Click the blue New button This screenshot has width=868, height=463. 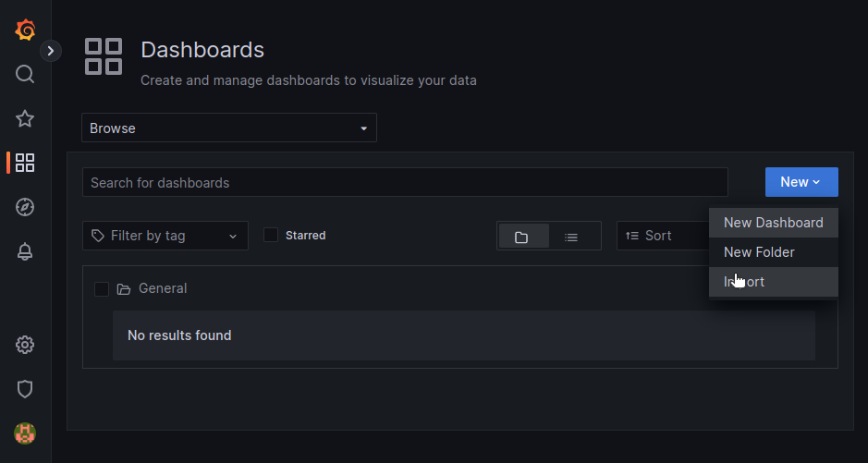(801, 182)
